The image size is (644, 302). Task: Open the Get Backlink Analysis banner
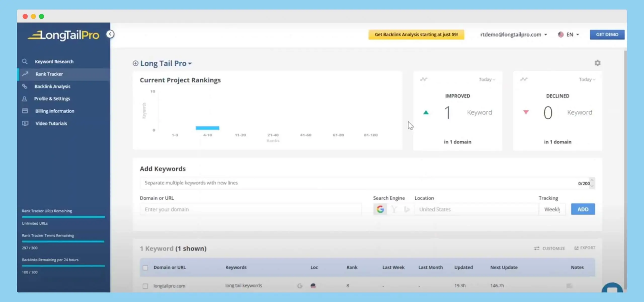[416, 34]
